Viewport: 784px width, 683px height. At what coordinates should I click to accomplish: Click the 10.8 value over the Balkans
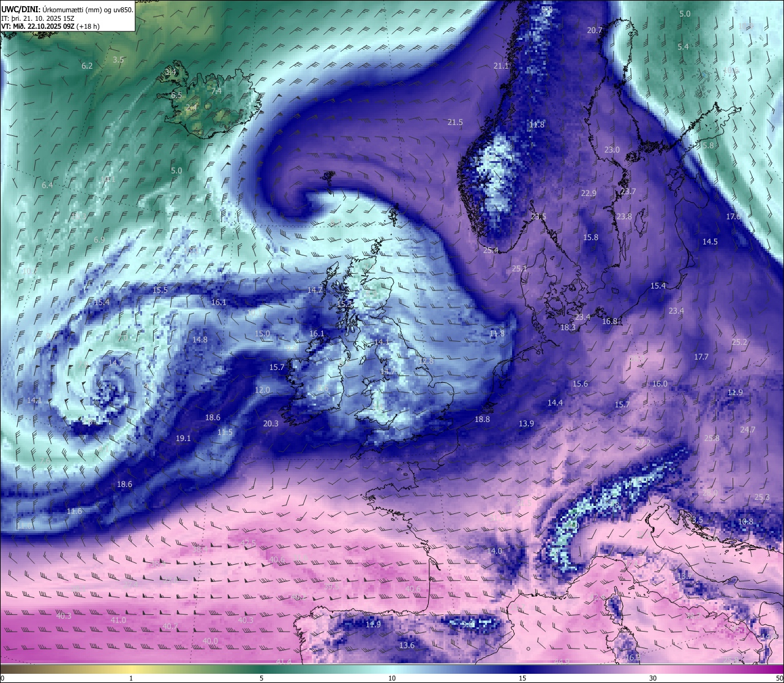coord(745,521)
